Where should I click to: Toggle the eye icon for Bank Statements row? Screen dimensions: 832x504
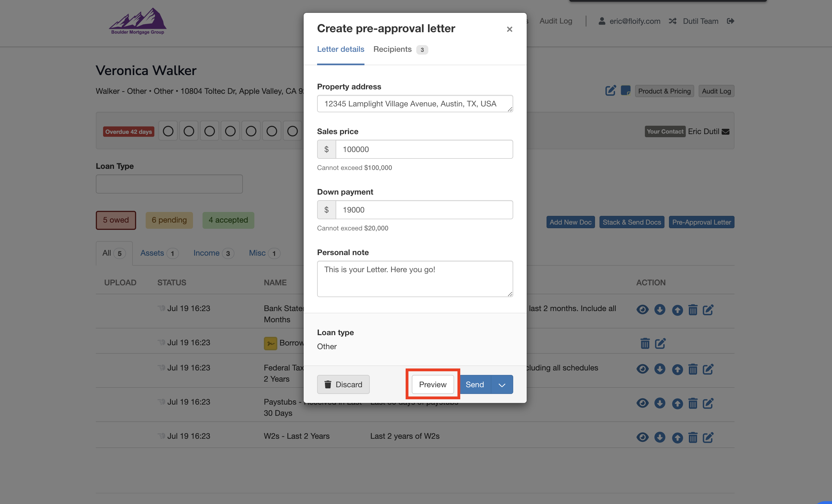pyautogui.click(x=642, y=310)
